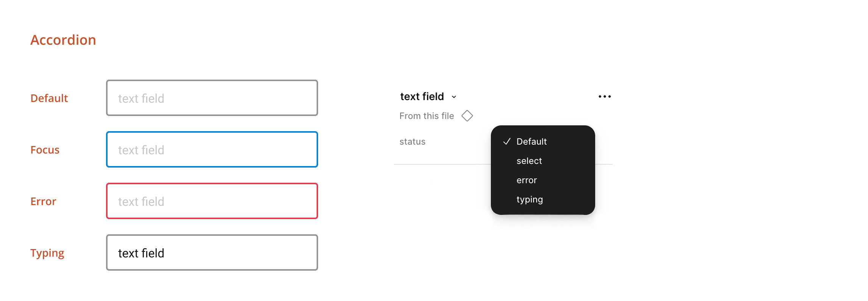This screenshot has width=868, height=301.
Task: Click the Accordion heading
Action: (63, 39)
